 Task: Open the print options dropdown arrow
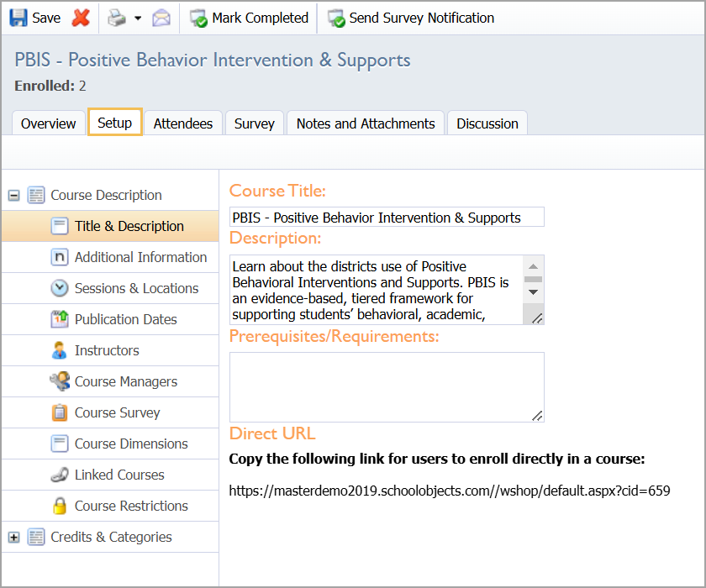(138, 18)
